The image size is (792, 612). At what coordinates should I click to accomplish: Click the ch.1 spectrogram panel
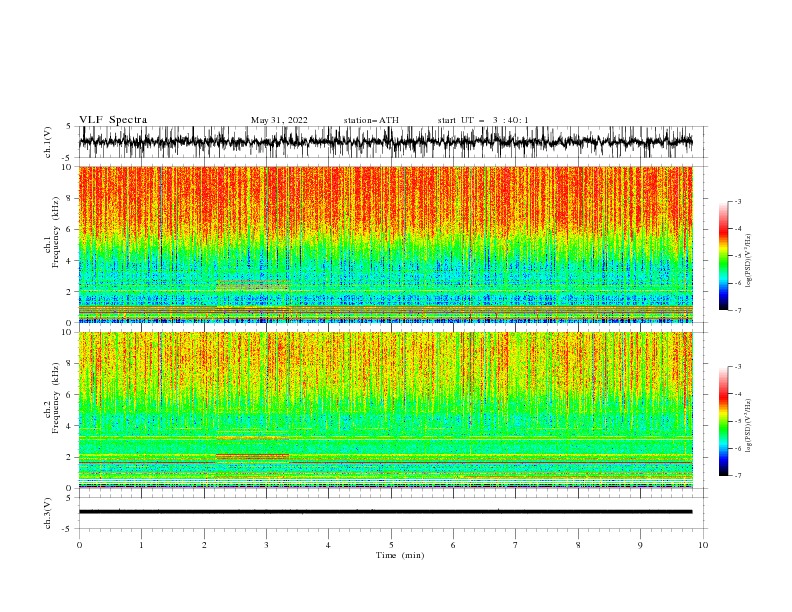(x=385, y=244)
